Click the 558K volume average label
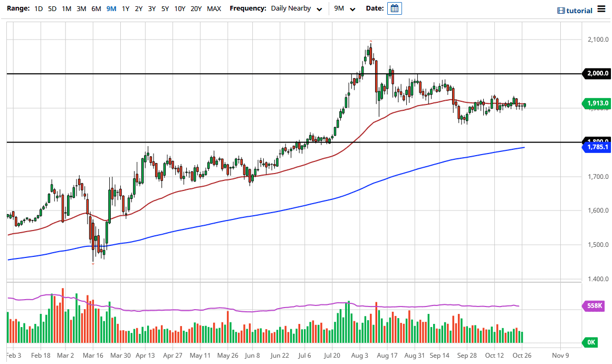 tap(593, 306)
